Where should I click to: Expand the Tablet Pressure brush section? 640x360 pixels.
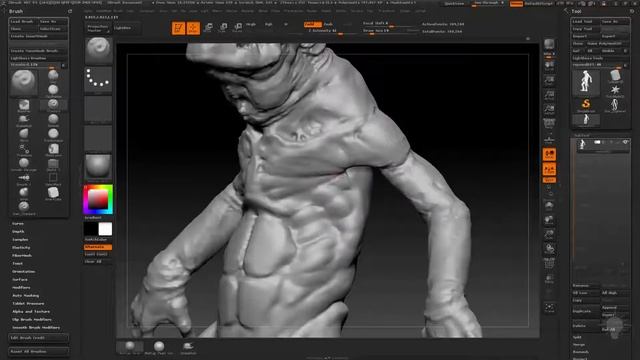(28, 304)
